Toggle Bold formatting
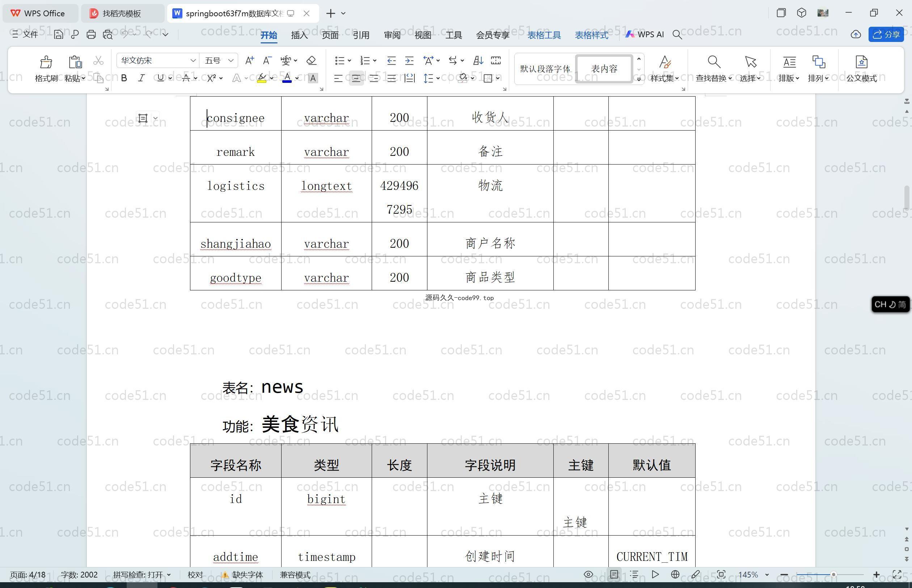The image size is (912, 588). click(x=124, y=78)
